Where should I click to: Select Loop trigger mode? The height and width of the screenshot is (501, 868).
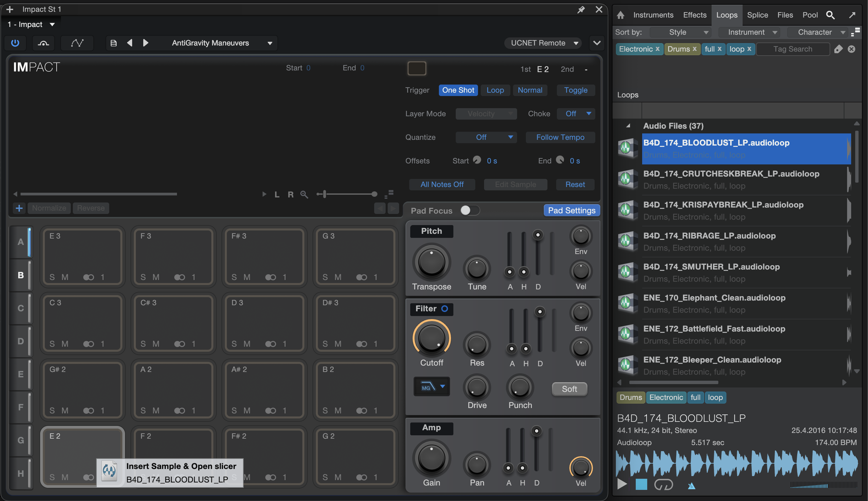pos(495,90)
